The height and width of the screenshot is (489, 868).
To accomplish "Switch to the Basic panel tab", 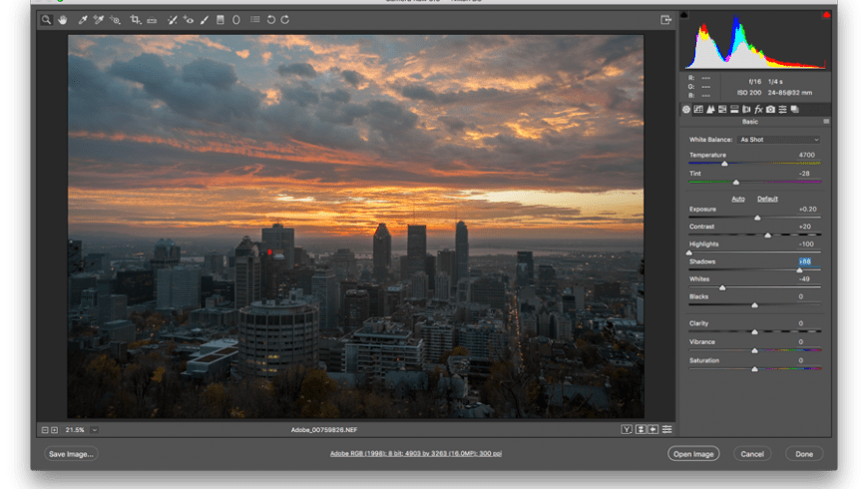I will (x=686, y=110).
